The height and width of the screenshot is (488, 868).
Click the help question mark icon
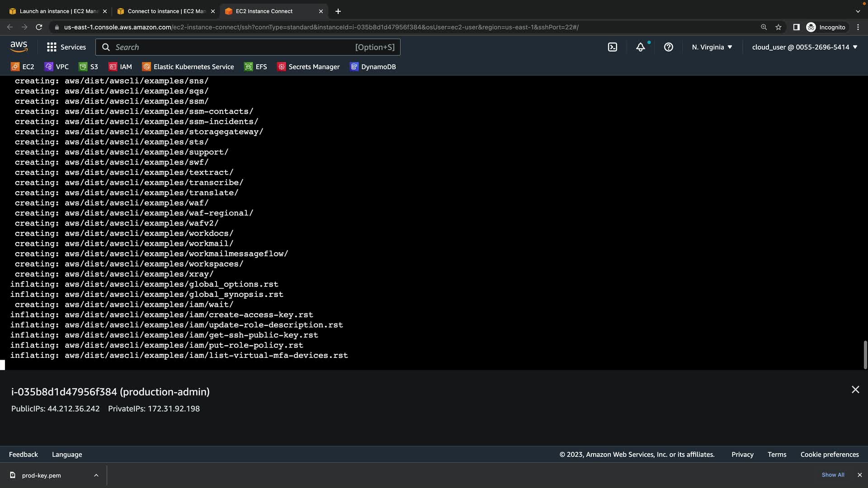668,47
